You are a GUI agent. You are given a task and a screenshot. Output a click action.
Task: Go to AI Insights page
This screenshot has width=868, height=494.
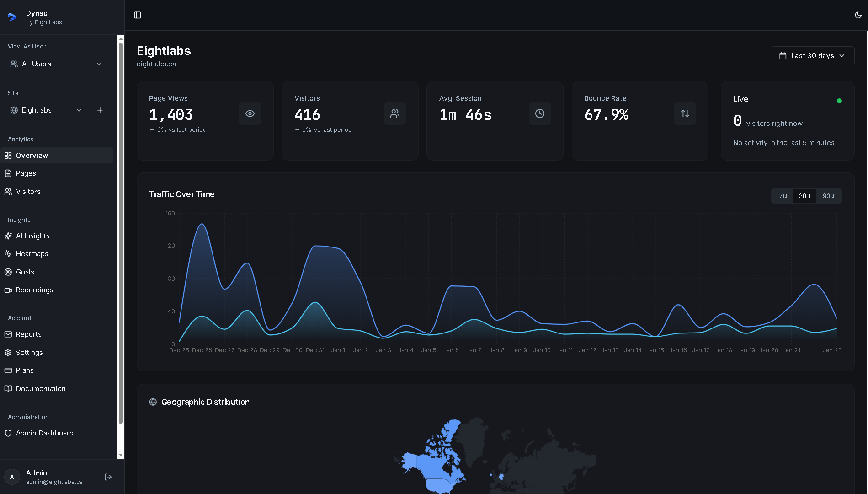(x=33, y=236)
